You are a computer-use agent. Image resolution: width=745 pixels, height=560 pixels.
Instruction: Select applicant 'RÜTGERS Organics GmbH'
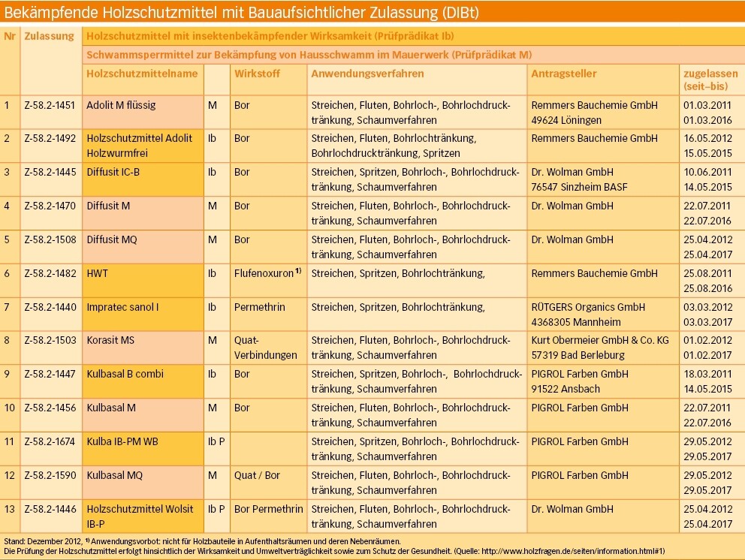click(588, 307)
